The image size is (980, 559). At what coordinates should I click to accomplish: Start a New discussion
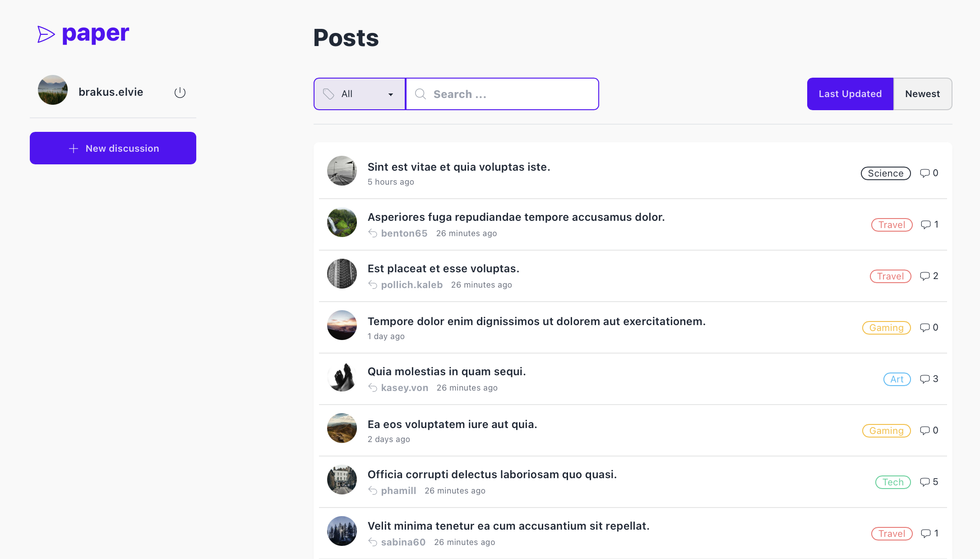pyautogui.click(x=113, y=148)
